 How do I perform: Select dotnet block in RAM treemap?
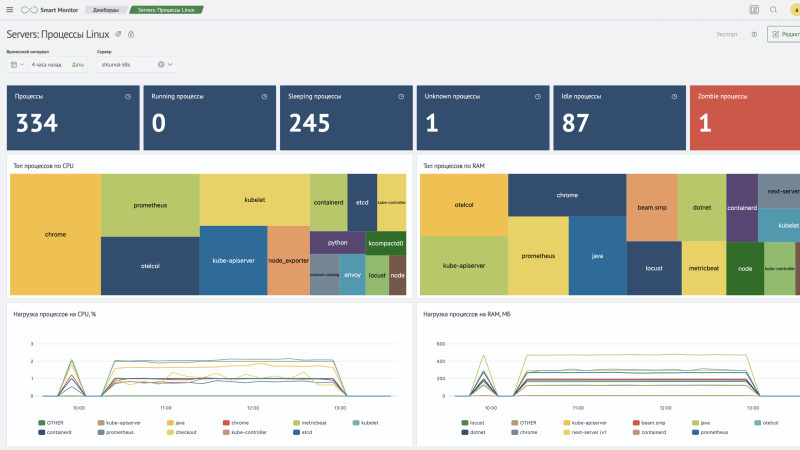(x=702, y=207)
